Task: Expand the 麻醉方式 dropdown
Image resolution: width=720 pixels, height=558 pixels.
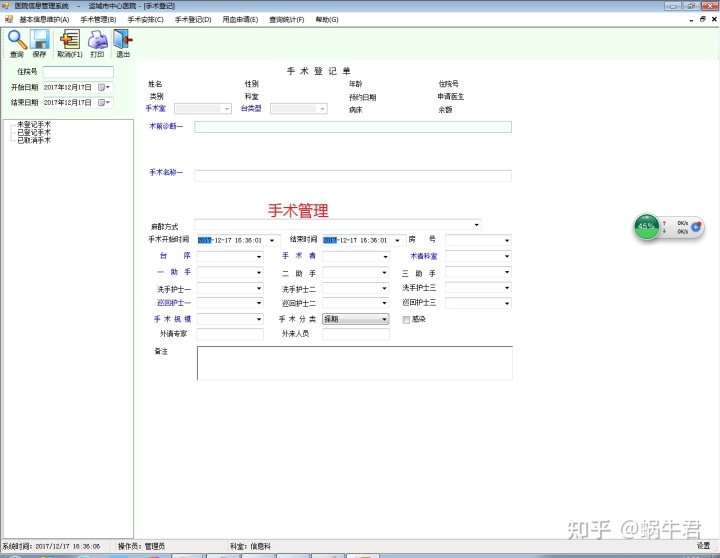Action: coord(477,225)
